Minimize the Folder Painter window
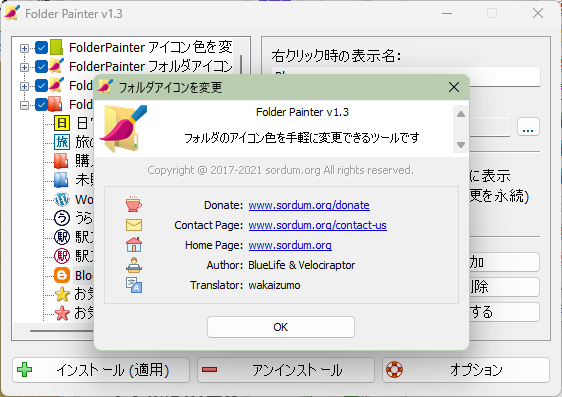Screen dimensions: 562x397 tap(447, 13)
